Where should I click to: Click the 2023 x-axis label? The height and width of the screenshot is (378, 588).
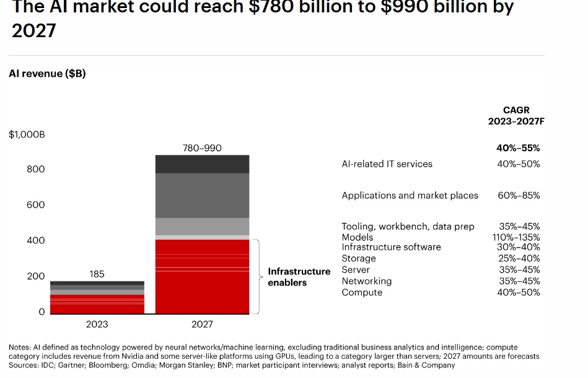point(97,324)
